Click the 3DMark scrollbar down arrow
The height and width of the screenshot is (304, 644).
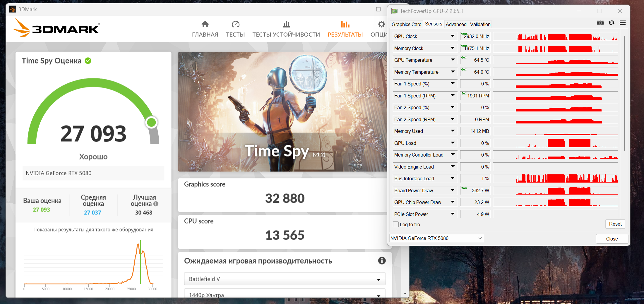click(x=405, y=293)
